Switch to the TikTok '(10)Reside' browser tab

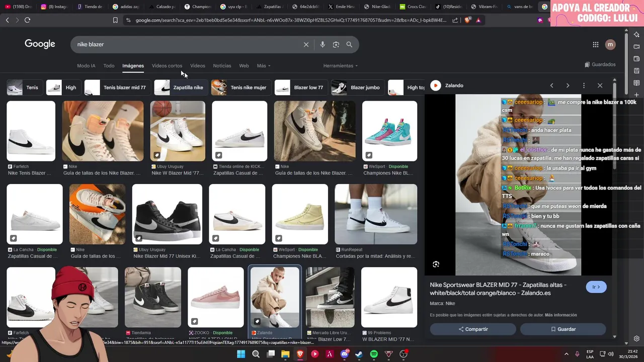point(449,7)
